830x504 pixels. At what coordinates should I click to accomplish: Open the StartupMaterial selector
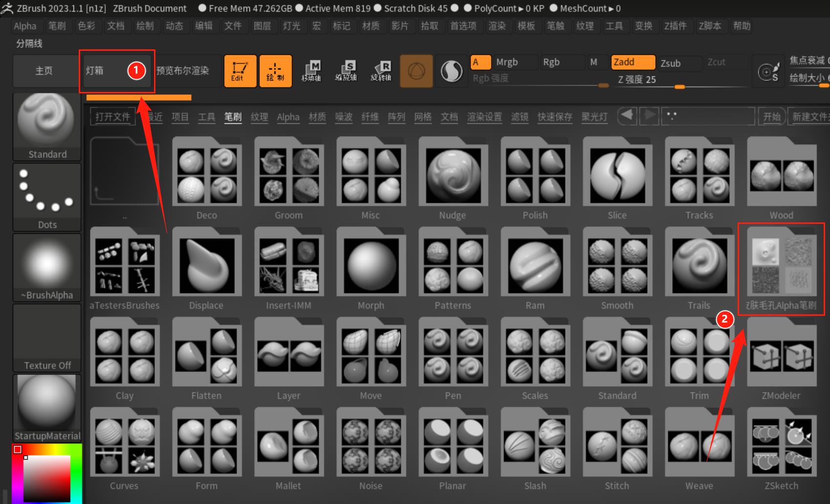[47, 408]
